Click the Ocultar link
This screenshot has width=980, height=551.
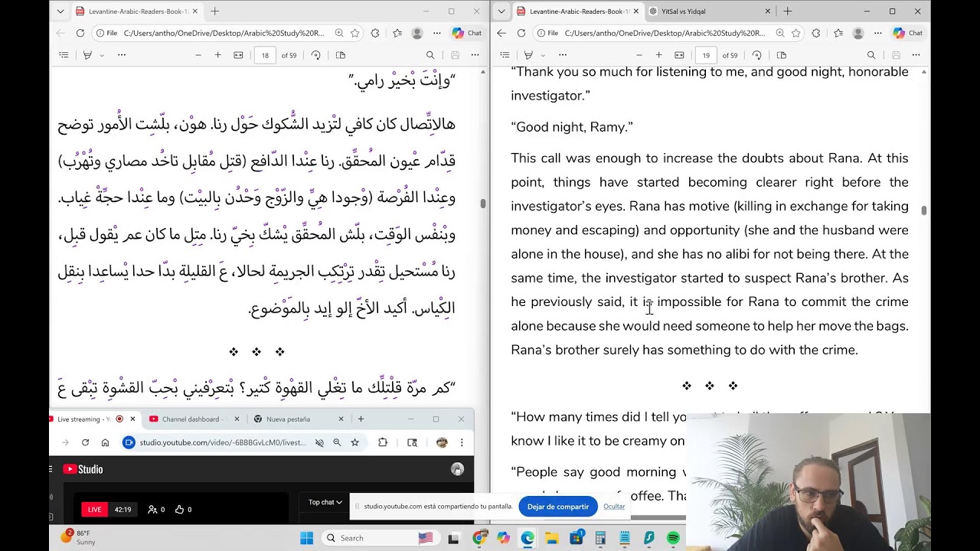click(x=614, y=507)
